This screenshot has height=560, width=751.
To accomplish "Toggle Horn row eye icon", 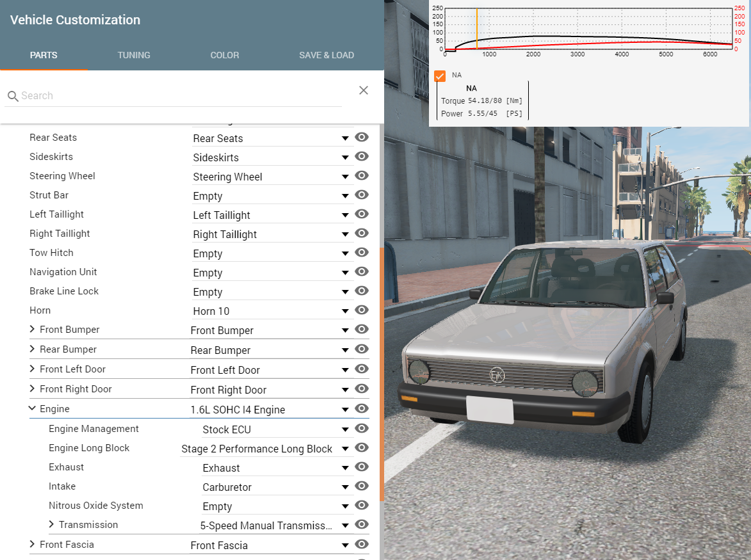I will [362, 310].
